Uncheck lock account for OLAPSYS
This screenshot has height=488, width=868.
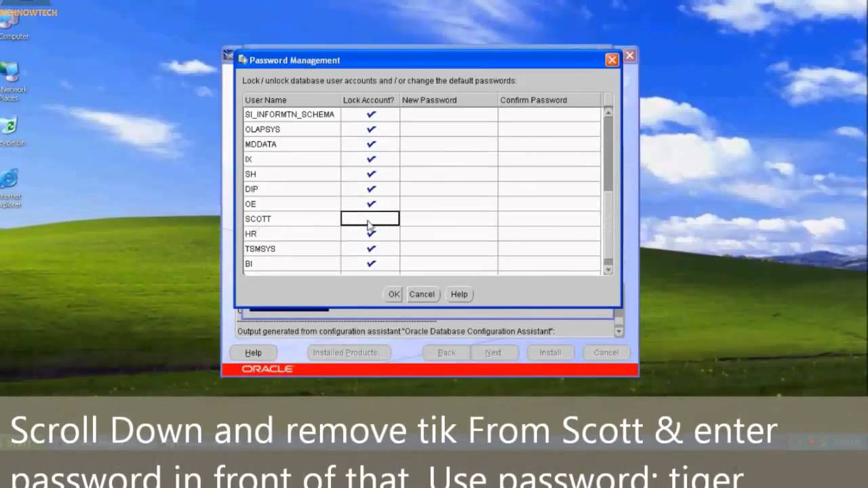(x=370, y=129)
